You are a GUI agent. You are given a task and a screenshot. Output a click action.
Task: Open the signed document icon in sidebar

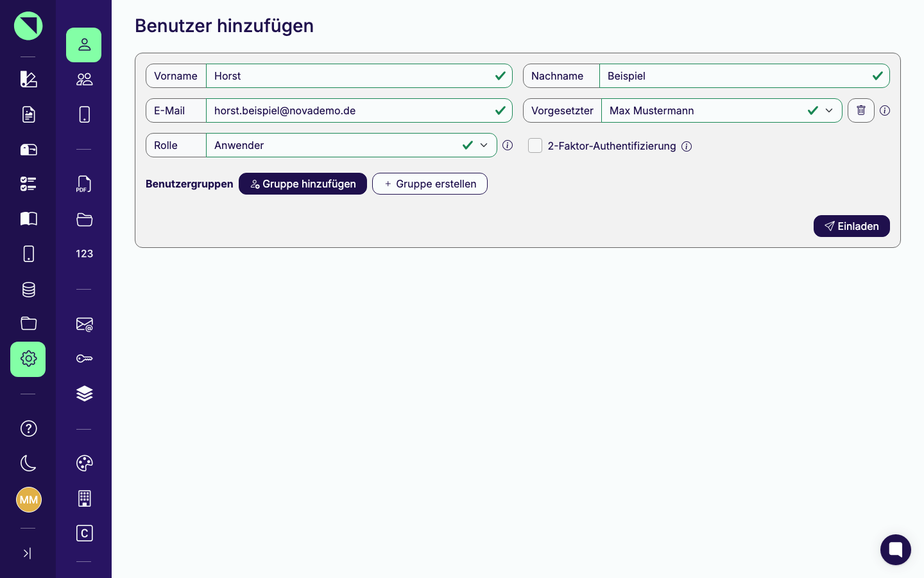pyautogui.click(x=28, y=114)
